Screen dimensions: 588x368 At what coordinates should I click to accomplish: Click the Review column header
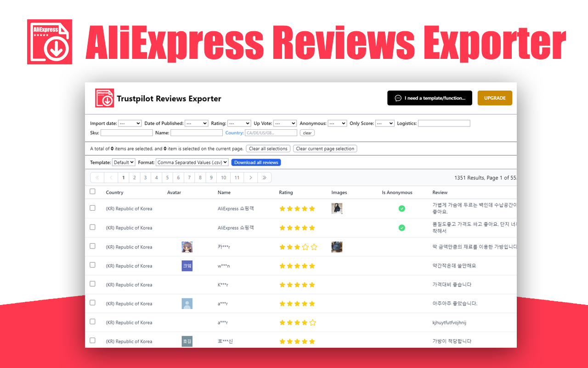[x=440, y=192]
